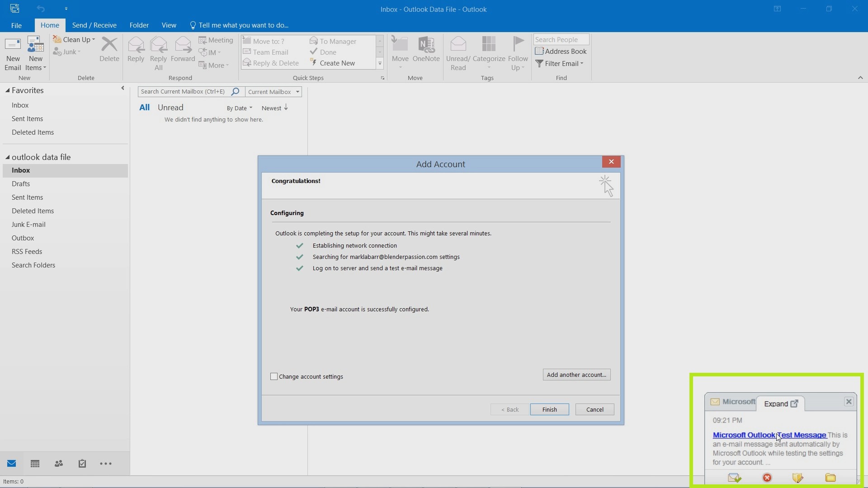Collapse the ribbon with the chevron

860,78
